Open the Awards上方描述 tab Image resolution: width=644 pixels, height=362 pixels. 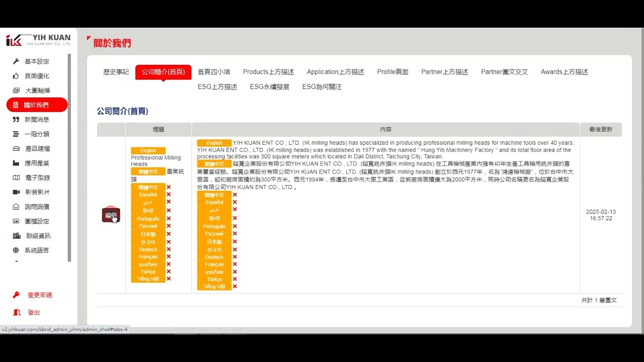click(x=565, y=72)
